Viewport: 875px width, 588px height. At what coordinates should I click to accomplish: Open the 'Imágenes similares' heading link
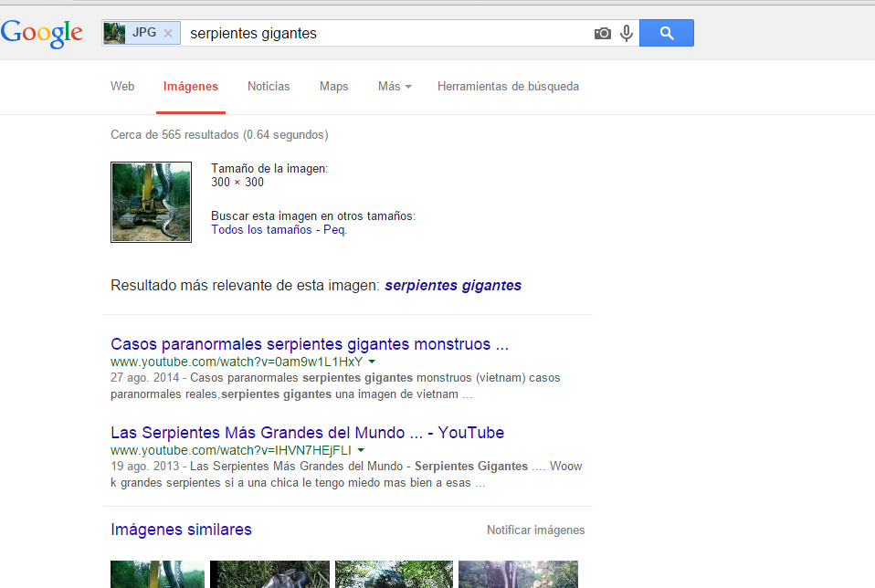pos(181,530)
